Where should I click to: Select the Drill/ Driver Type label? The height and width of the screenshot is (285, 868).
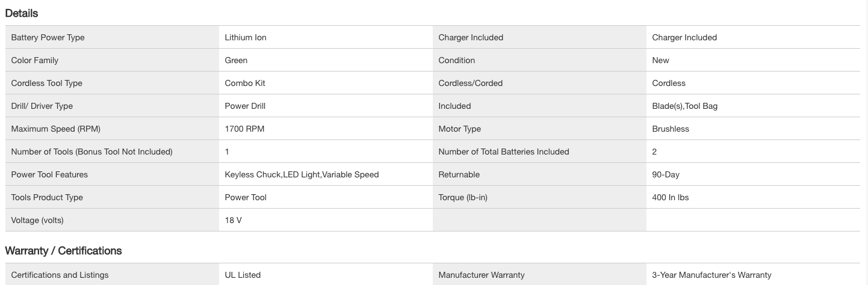coord(42,106)
